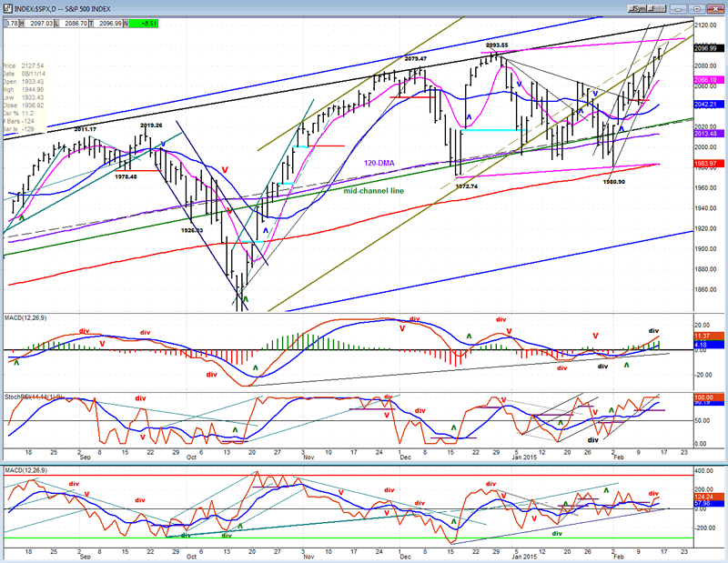Minimize the S&P 500 chart window
The width and height of the screenshot is (728, 563).
[x=679, y=9]
